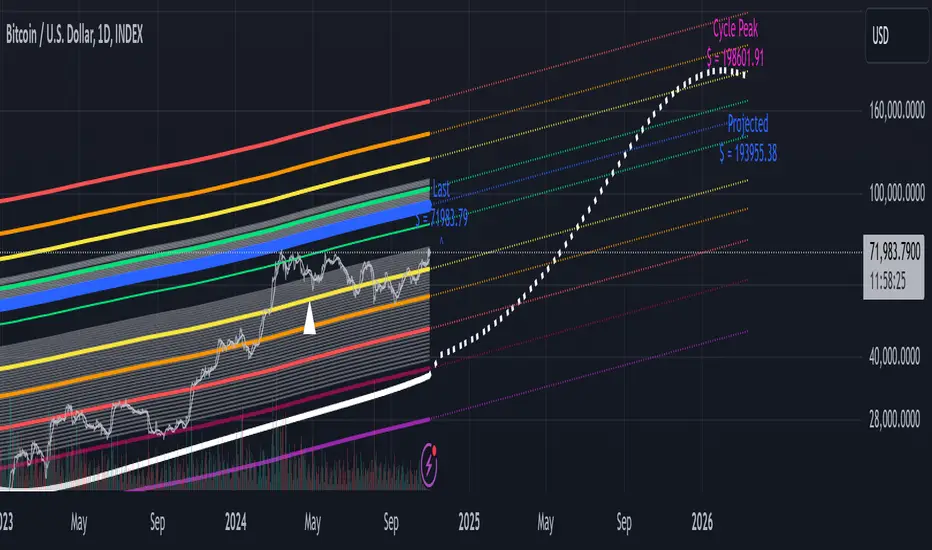Select the Cycle Peak label
The width and height of the screenshot is (932, 550).
(735, 29)
